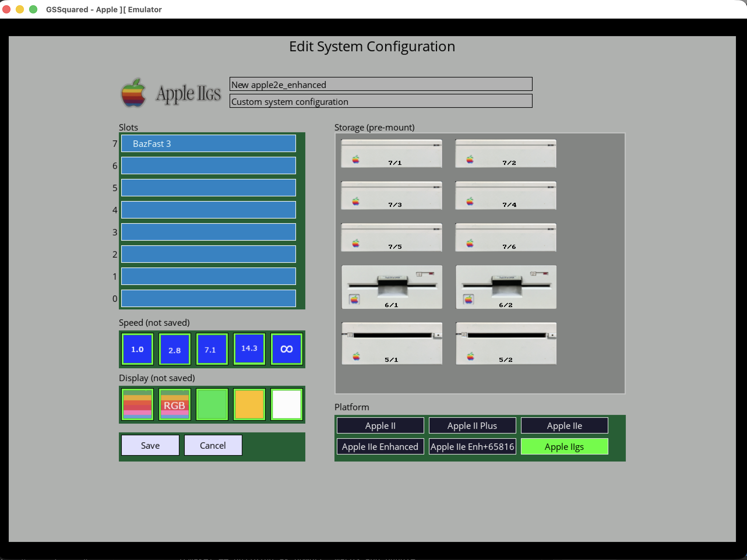Choose white monochrome display

click(286, 405)
